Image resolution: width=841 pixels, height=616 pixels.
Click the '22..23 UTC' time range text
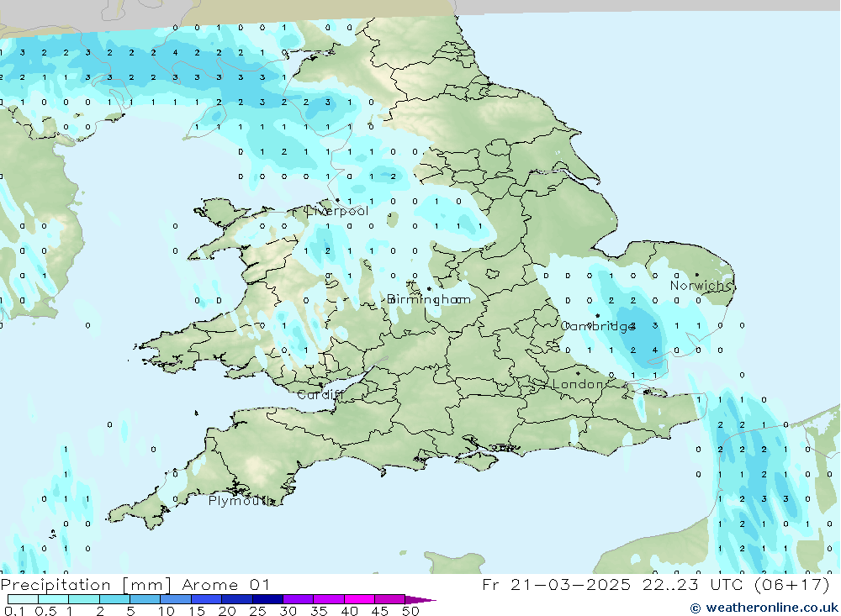coord(693,585)
